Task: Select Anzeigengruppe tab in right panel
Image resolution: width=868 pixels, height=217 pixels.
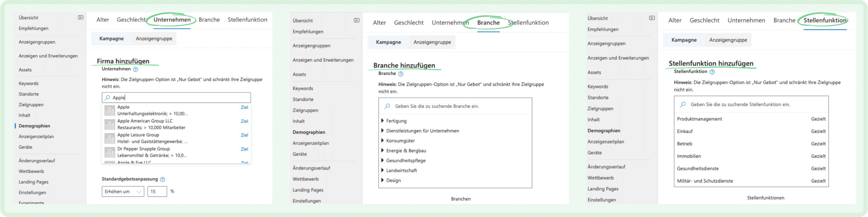Action: (728, 40)
